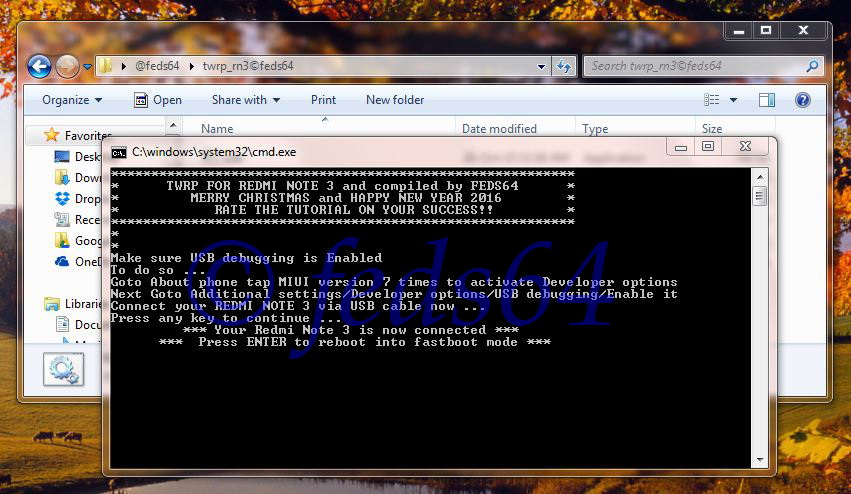Screen dimensions: 851x494
Task: Open the Organize menu
Action: 72,100
